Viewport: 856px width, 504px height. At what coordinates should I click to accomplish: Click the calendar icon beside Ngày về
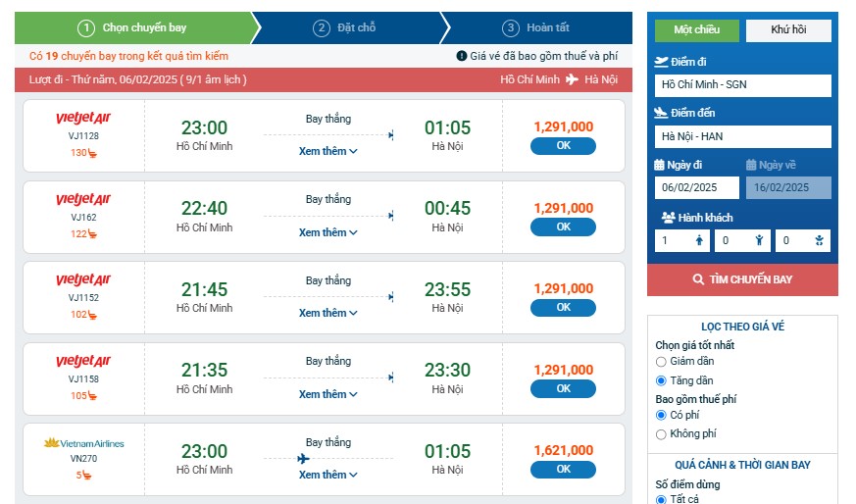click(751, 165)
